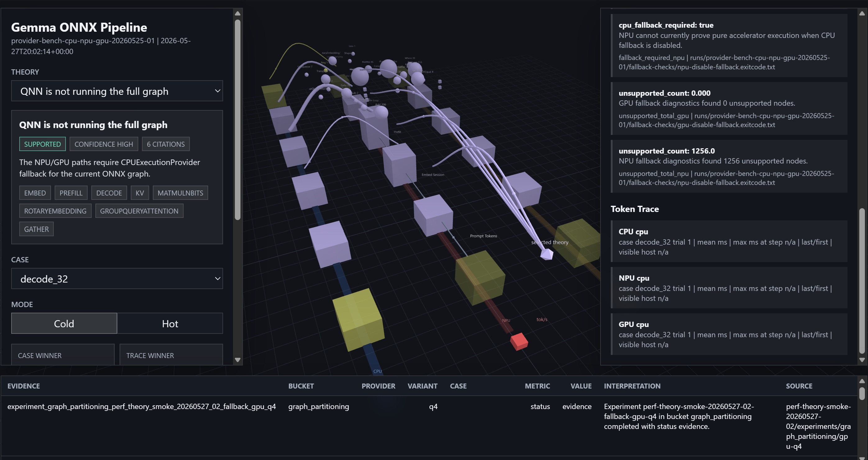
Task: Click the Prompt Tokens cube
Action: click(x=433, y=215)
